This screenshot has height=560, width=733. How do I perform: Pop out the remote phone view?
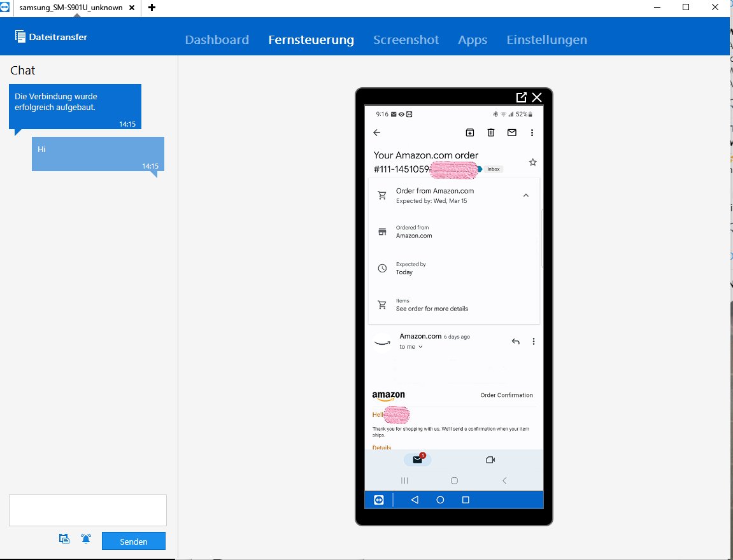coord(521,97)
